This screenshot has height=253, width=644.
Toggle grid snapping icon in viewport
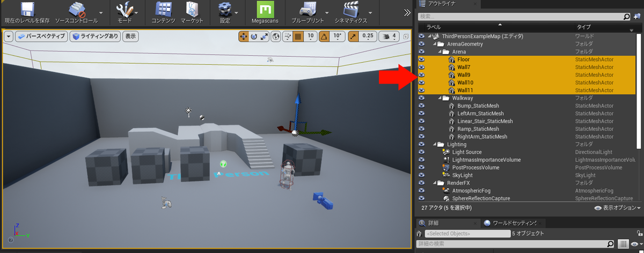pos(298,36)
